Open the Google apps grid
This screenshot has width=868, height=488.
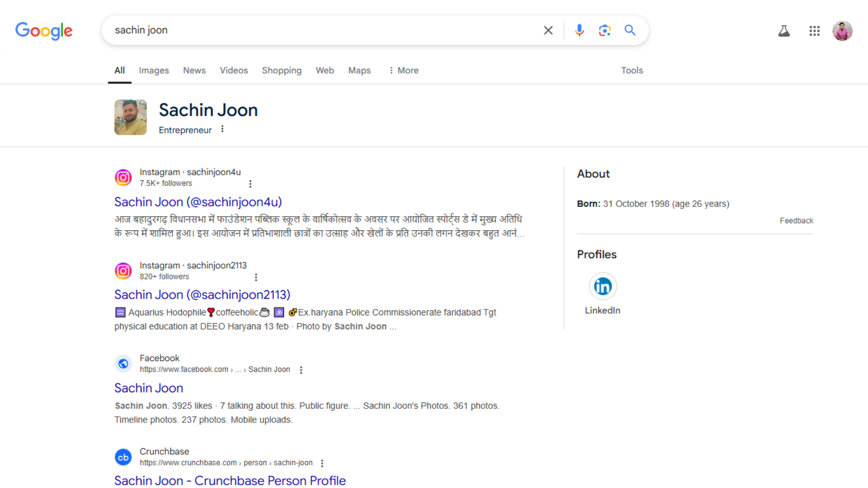(x=814, y=31)
